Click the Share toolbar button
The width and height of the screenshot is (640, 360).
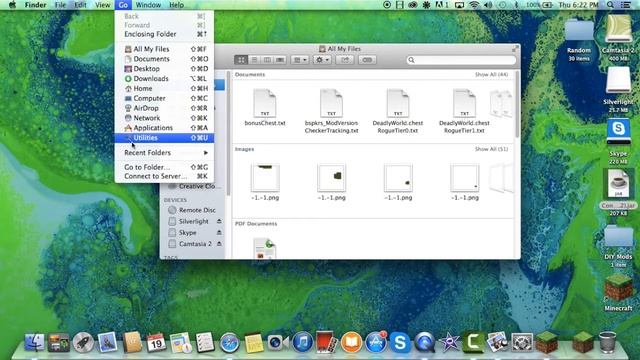pos(345,60)
